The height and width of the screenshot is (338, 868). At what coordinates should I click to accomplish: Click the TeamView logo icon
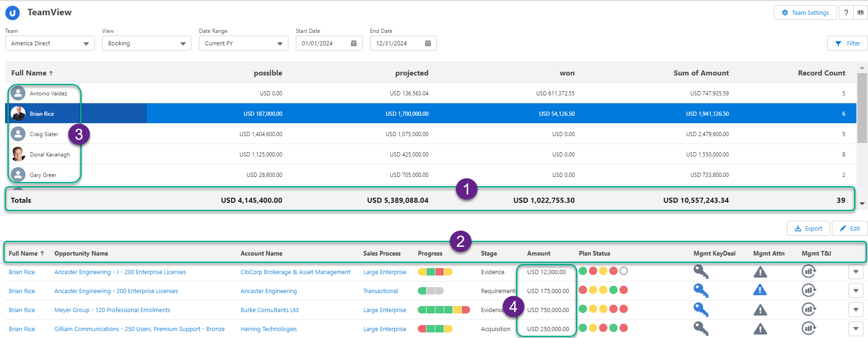pos(13,13)
